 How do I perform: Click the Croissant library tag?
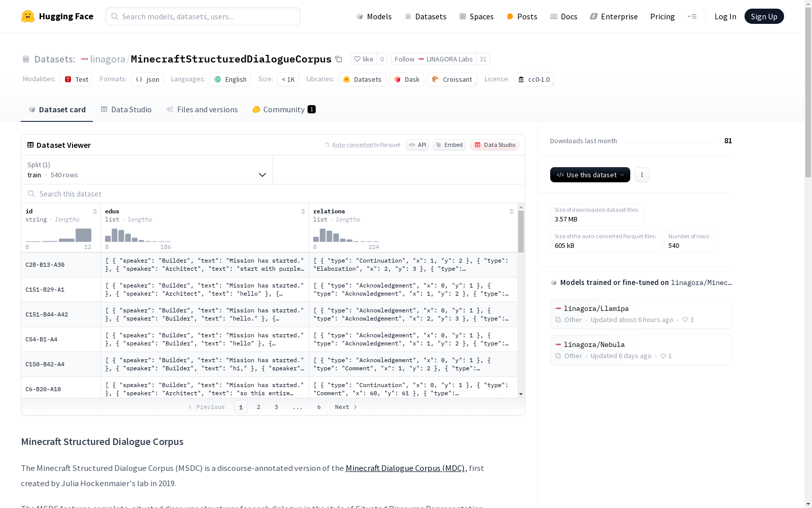(x=452, y=79)
